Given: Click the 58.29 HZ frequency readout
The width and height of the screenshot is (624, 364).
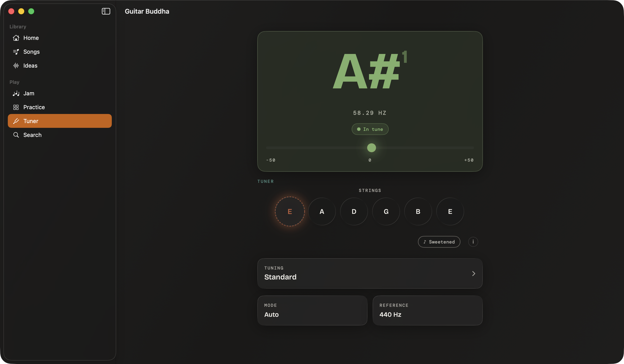Looking at the screenshot, I should click(370, 113).
